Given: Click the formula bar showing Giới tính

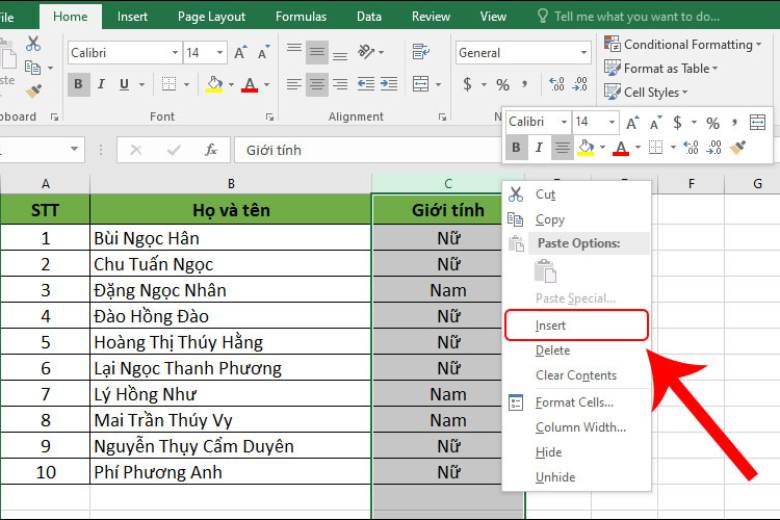Looking at the screenshot, I should [x=368, y=150].
